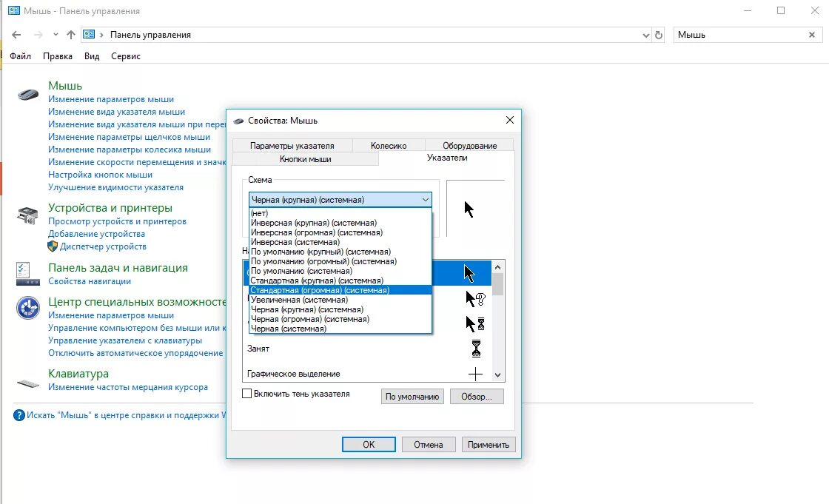This screenshot has width=829, height=504.
Task: Open the address bar history dropdown
Action: 645,35
